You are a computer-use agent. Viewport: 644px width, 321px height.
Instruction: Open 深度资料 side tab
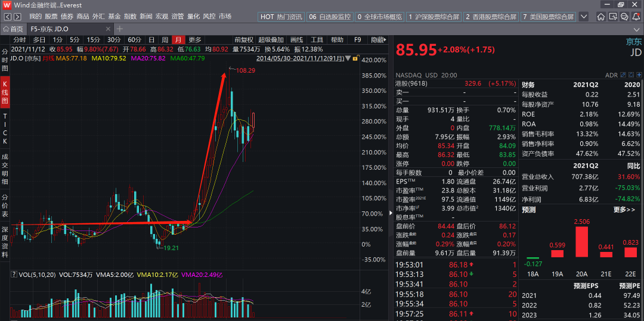[x=5, y=242]
